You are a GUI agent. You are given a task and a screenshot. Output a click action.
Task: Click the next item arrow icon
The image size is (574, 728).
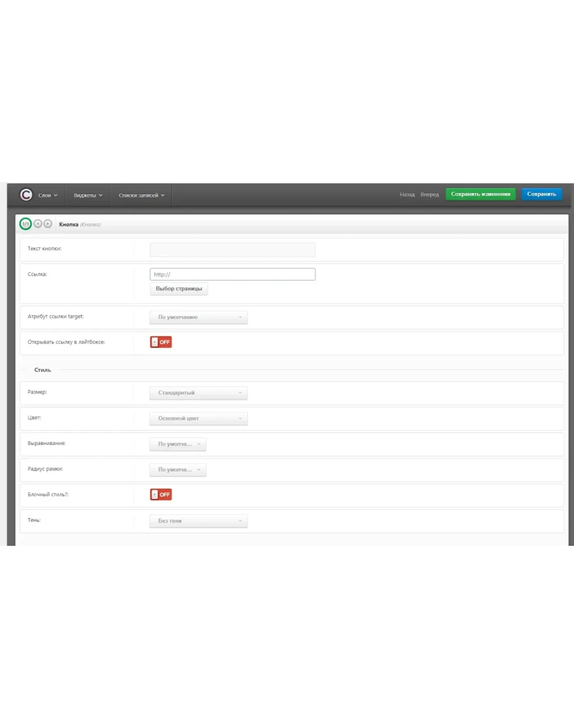[48, 224]
